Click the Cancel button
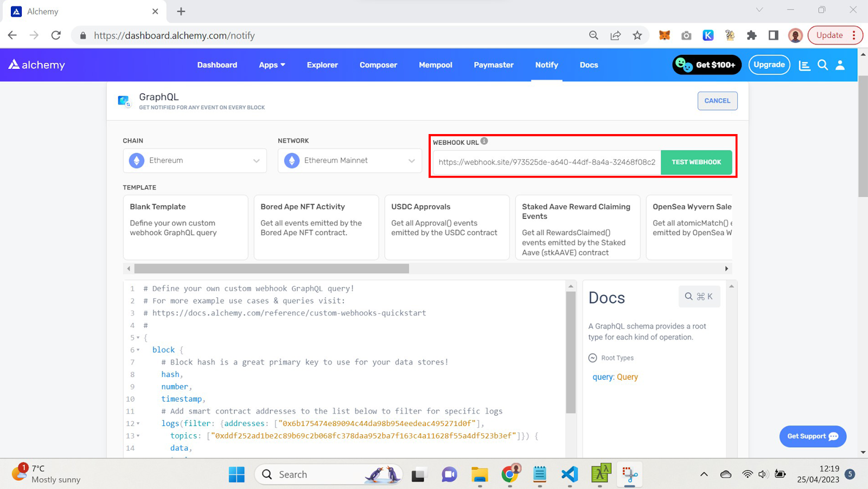The image size is (868, 489). (x=717, y=101)
